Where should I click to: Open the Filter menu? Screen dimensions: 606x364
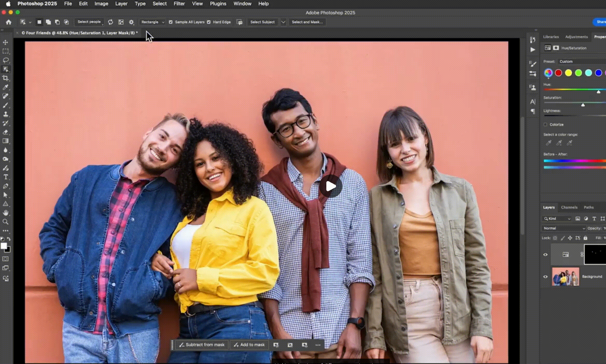click(179, 4)
